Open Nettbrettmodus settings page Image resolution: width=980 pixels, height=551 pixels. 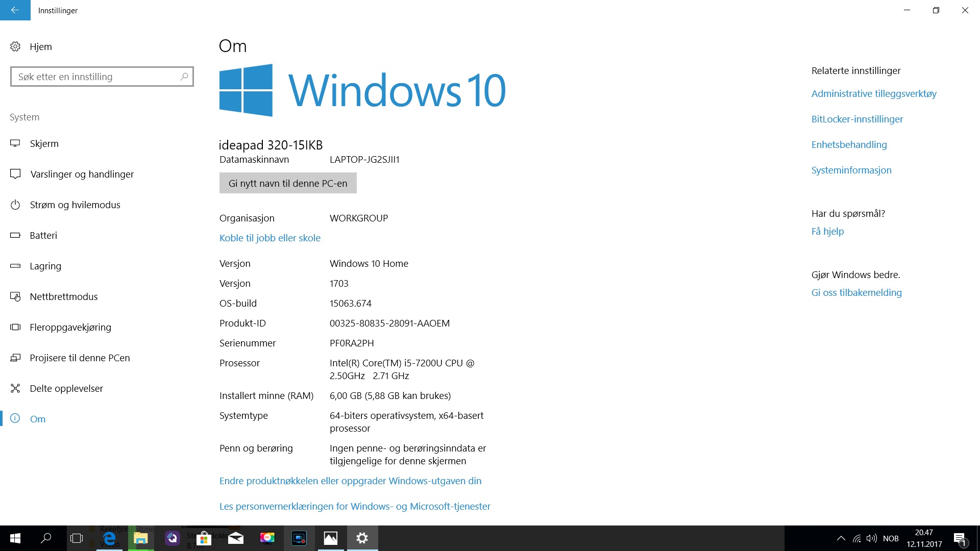click(x=63, y=296)
